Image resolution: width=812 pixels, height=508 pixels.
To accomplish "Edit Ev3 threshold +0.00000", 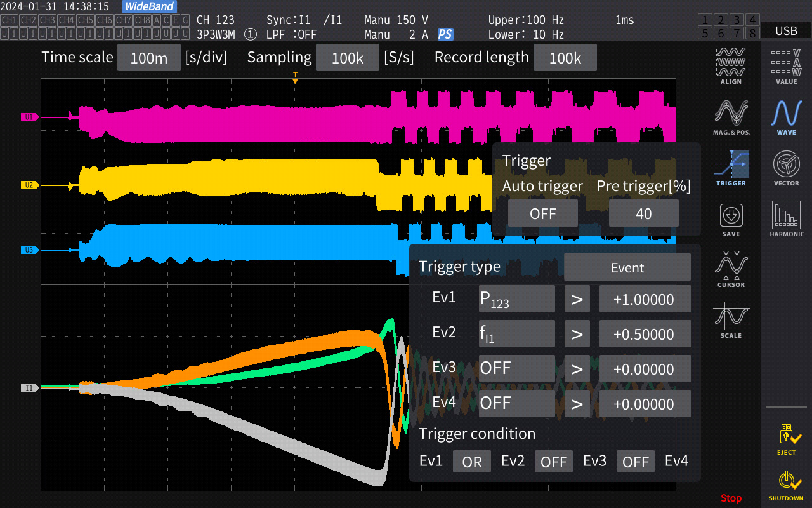I will coord(645,368).
